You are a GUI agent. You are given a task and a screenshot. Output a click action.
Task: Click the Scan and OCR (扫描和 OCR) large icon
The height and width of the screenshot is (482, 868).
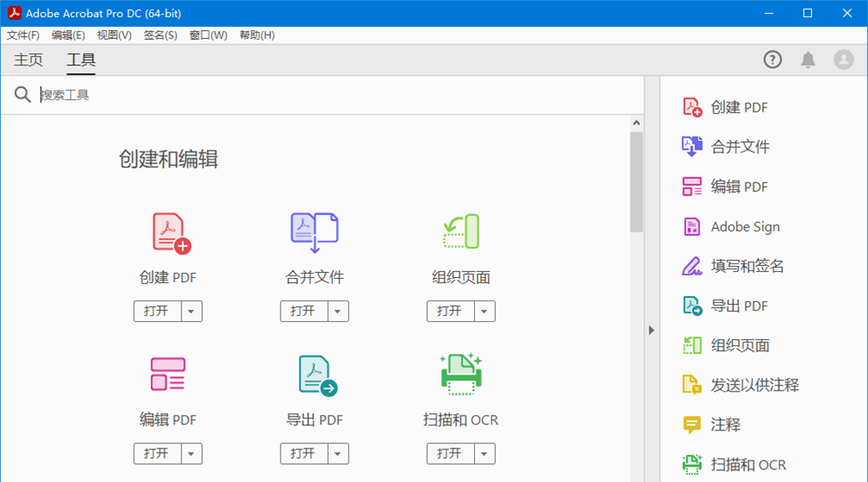[461, 374]
